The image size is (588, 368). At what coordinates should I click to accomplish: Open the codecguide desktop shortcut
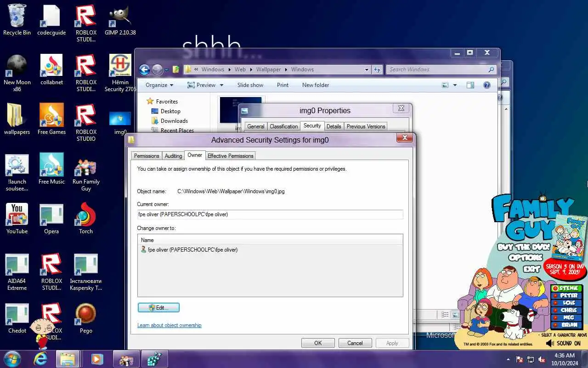pyautogui.click(x=51, y=20)
